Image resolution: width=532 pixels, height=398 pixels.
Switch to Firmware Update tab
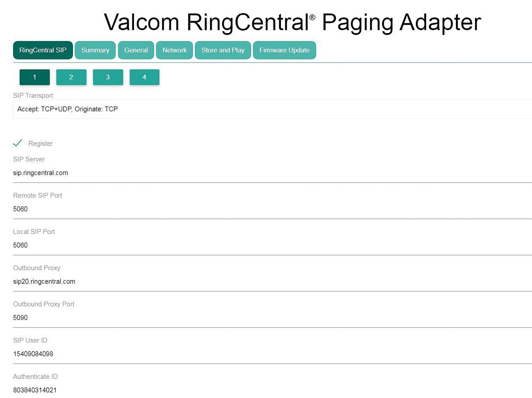(284, 50)
